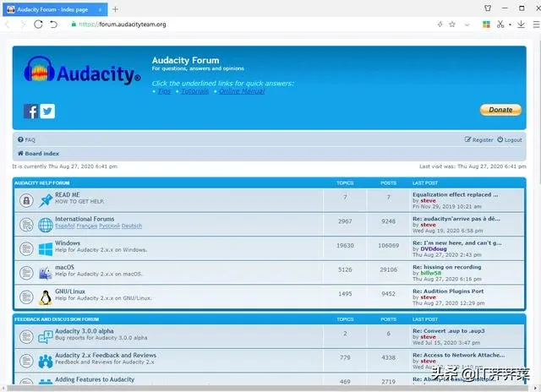Viewport: 541px width, 392px height.
Task: Expand the address bar dropdown chevron
Action: [x=467, y=24]
